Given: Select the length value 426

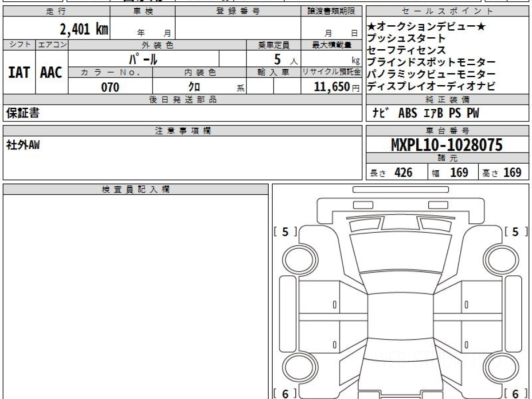Looking at the screenshot, I should [x=403, y=172].
